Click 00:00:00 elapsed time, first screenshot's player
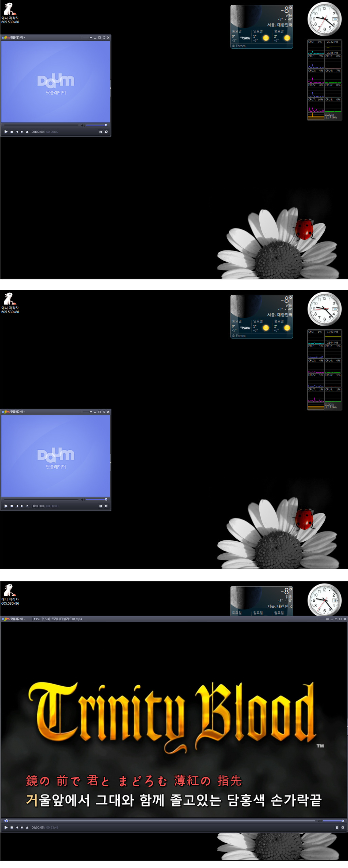The height and width of the screenshot is (868, 348). 37,132
